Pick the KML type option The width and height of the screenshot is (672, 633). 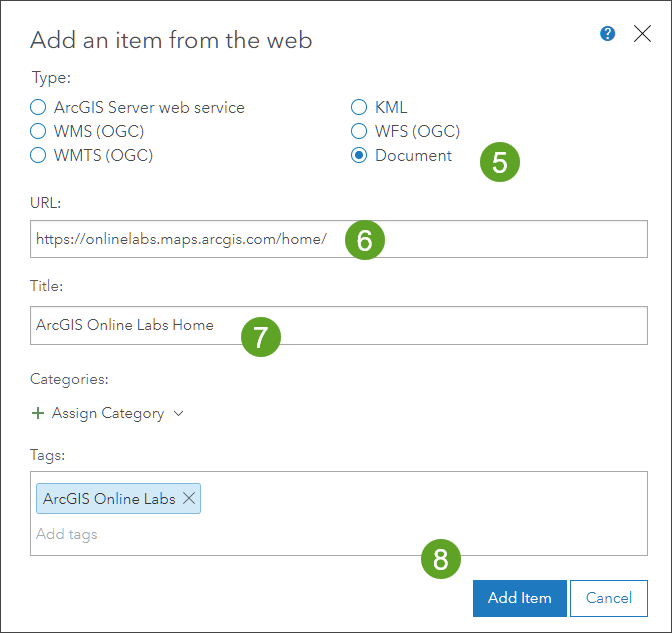click(359, 107)
